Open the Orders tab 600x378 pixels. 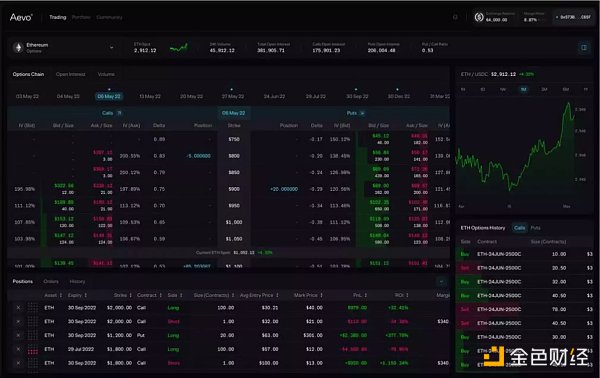51,282
